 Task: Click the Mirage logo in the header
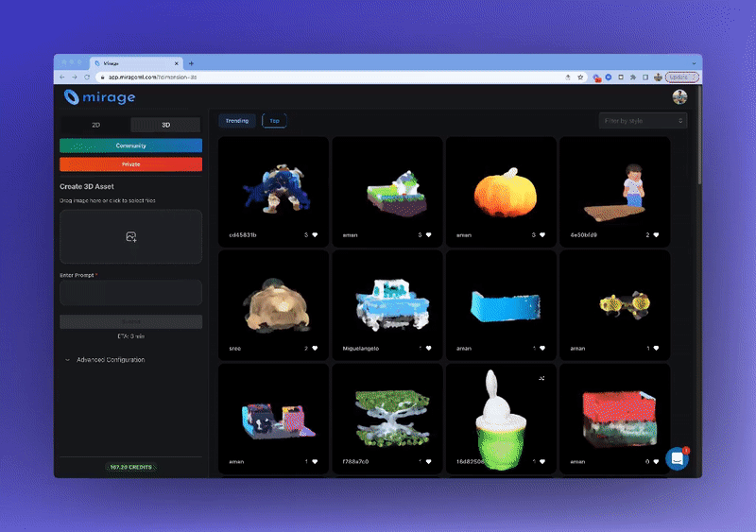point(99,96)
